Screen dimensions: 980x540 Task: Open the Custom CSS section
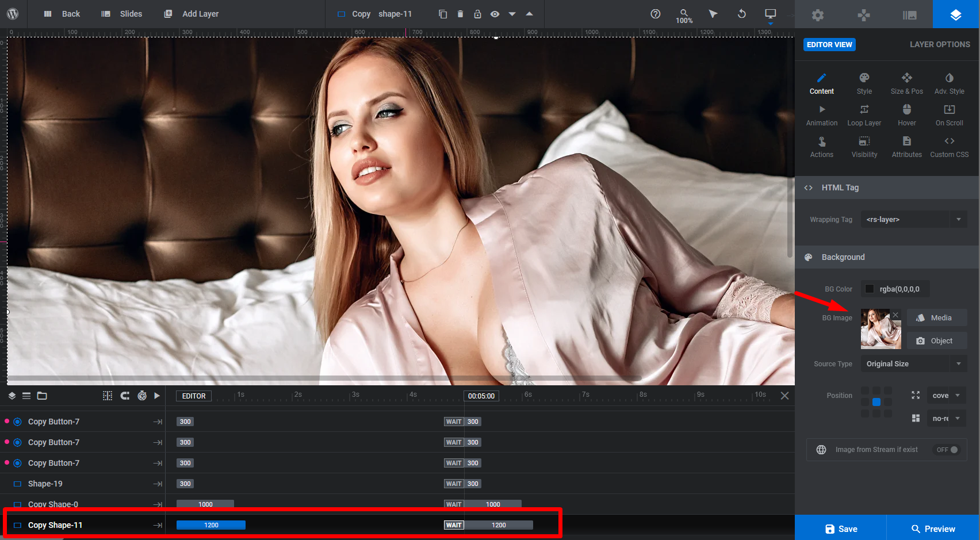click(950, 147)
